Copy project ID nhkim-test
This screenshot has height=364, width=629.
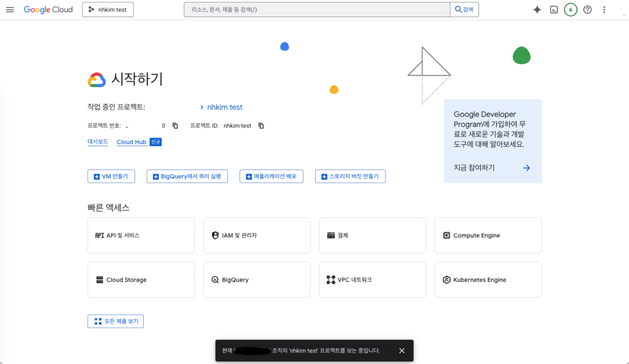tap(261, 126)
